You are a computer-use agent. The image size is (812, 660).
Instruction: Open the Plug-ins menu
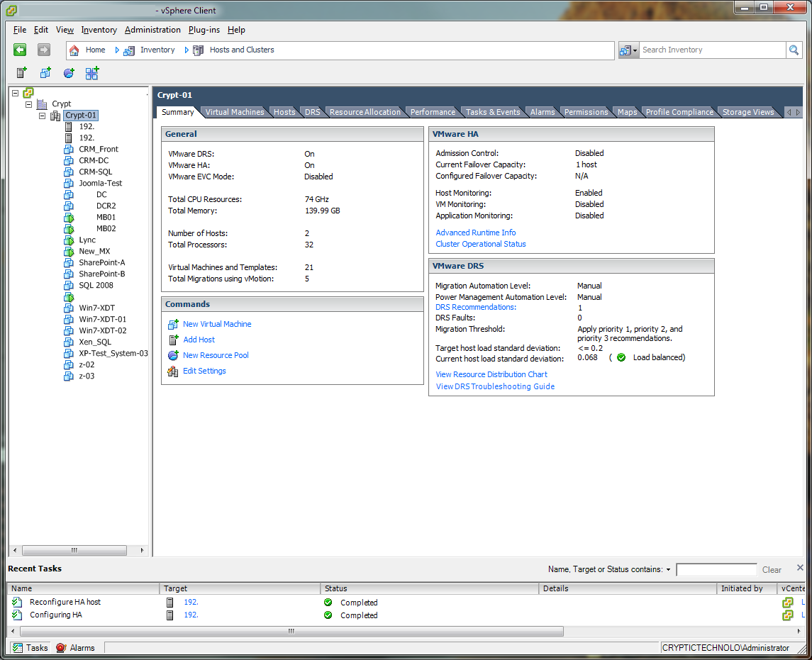(204, 30)
